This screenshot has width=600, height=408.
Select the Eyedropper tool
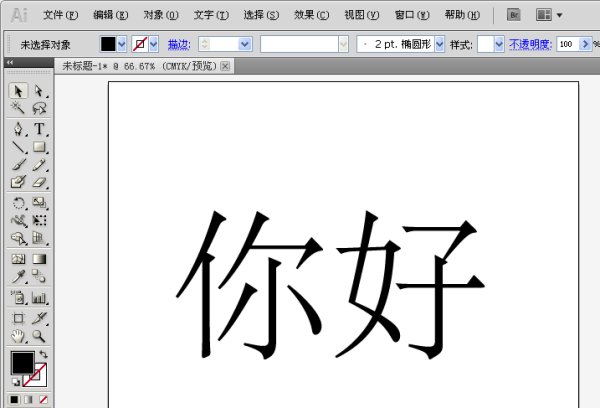coord(18,276)
